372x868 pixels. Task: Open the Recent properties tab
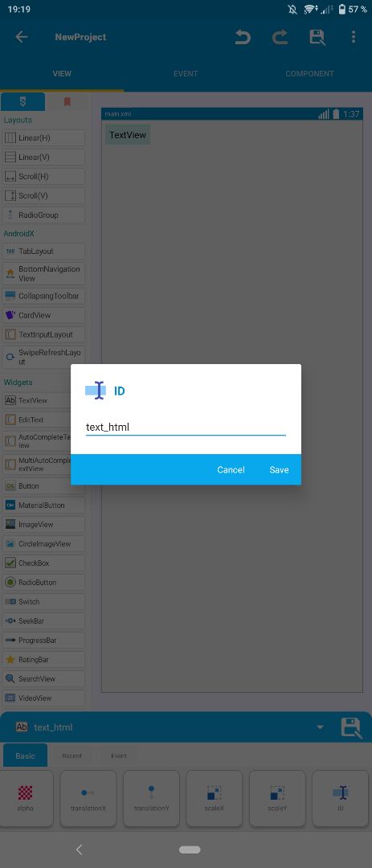point(72,755)
